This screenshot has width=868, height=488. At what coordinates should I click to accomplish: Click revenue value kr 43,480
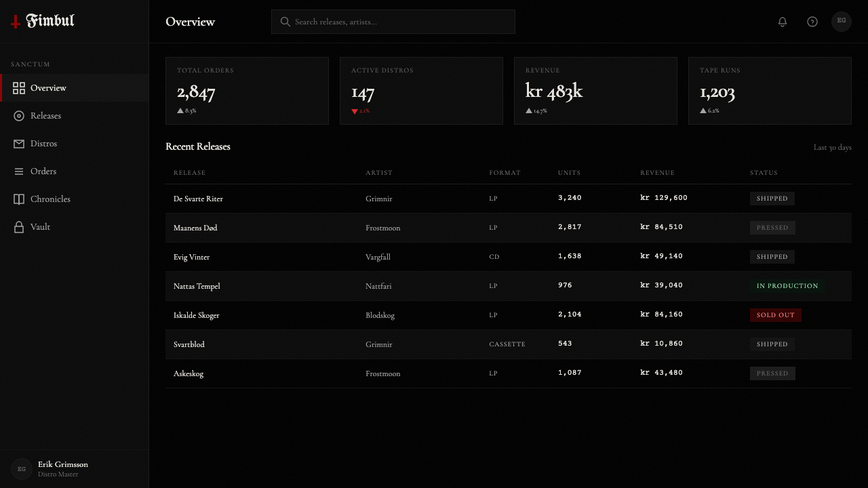click(662, 373)
